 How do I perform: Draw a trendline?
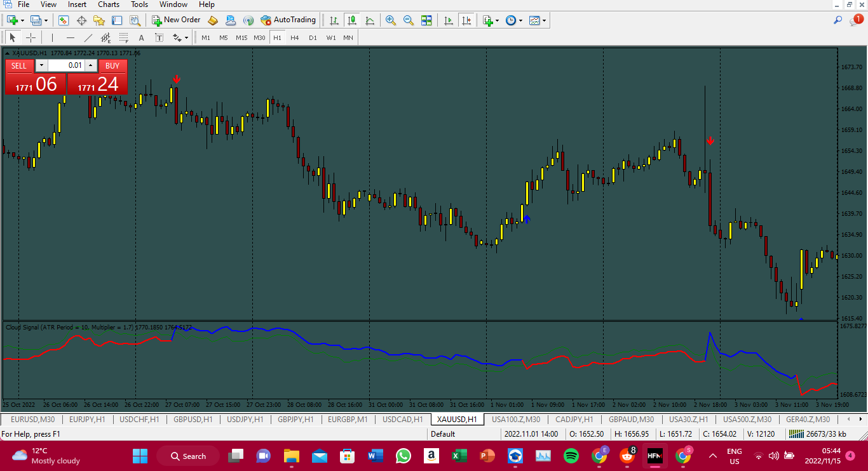tap(88, 37)
